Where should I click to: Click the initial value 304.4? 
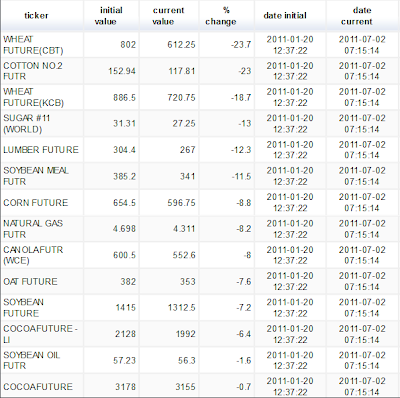tap(124, 150)
